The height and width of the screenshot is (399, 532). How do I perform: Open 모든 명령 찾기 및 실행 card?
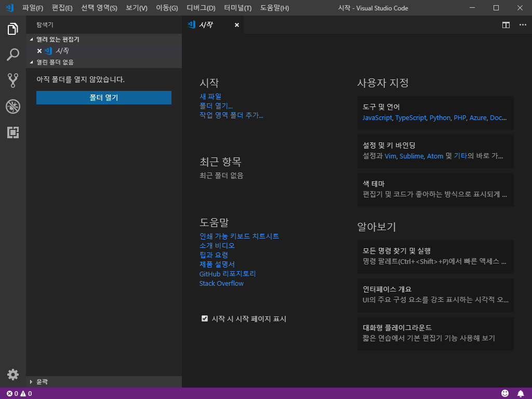435,257
